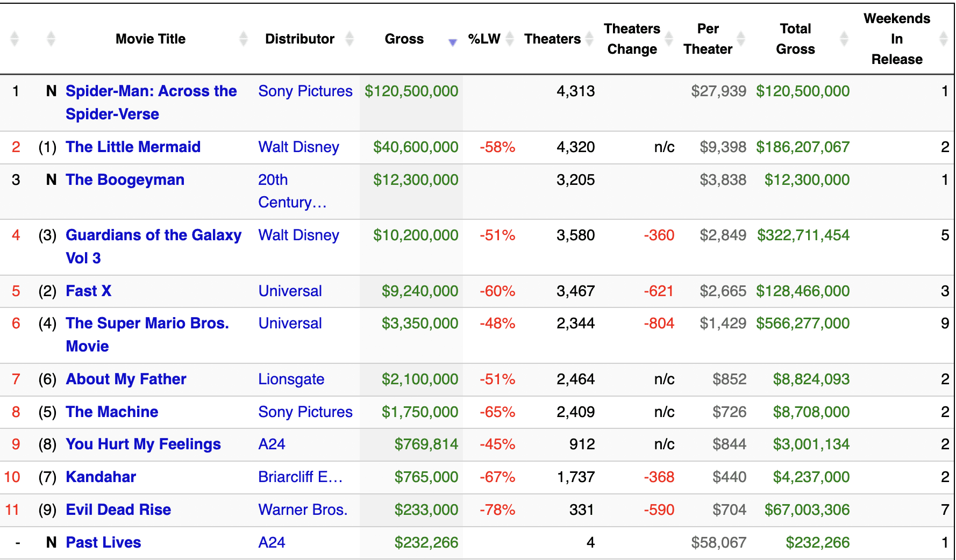Image resolution: width=956 pixels, height=560 pixels.
Task: Select the -621 theaters change value
Action: 659,291
